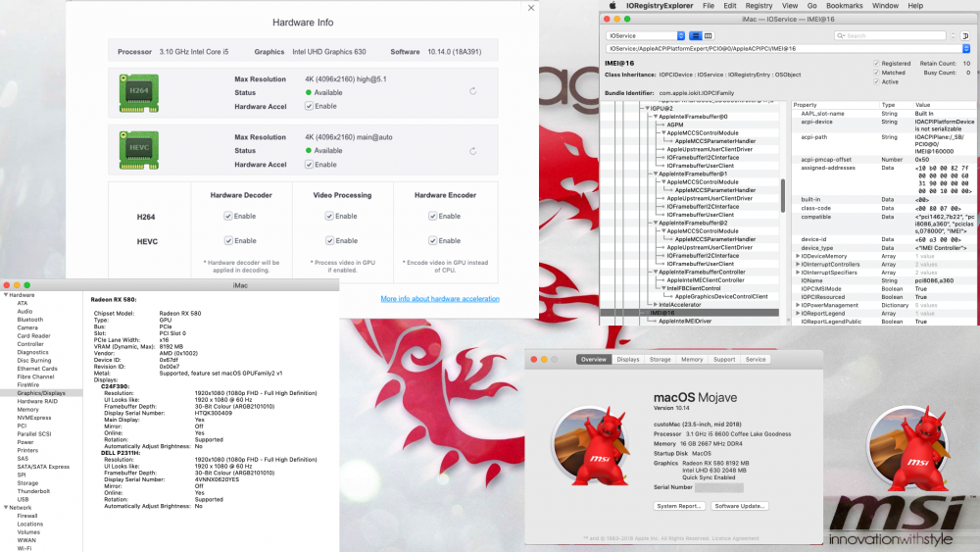Switch to the Storage tab
This screenshot has height=552, width=980.
660,360
